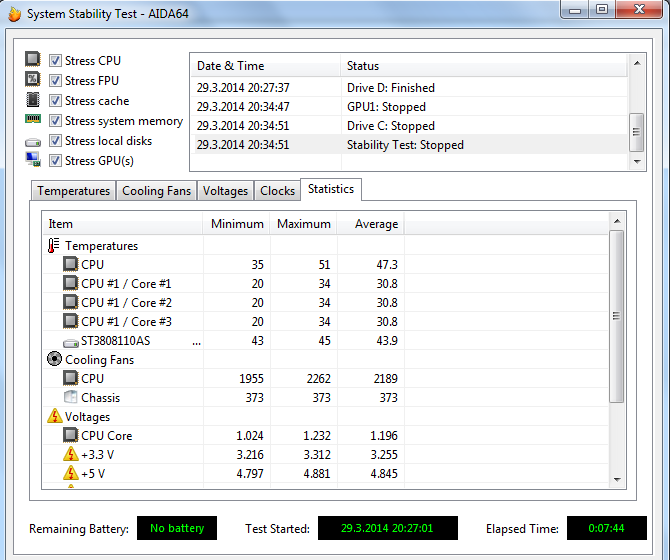Toggle the Stress cache checkbox
The height and width of the screenshot is (560, 671).
[55, 101]
